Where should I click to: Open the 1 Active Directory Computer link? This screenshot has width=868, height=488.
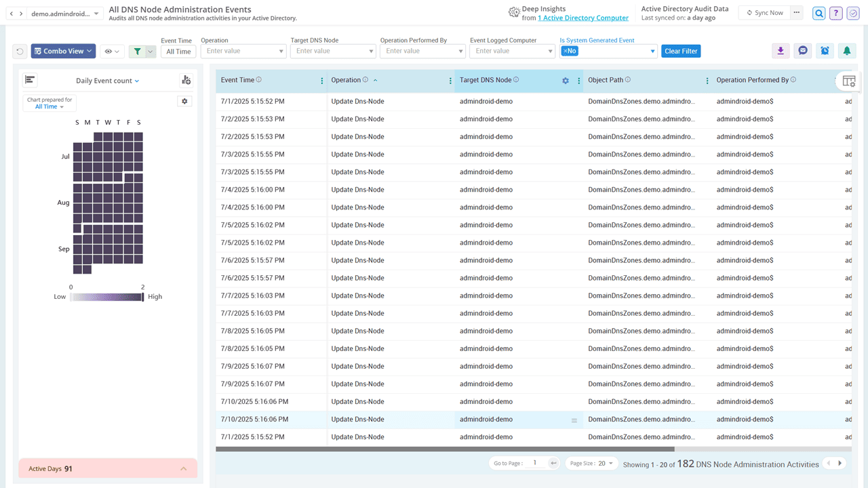click(583, 17)
